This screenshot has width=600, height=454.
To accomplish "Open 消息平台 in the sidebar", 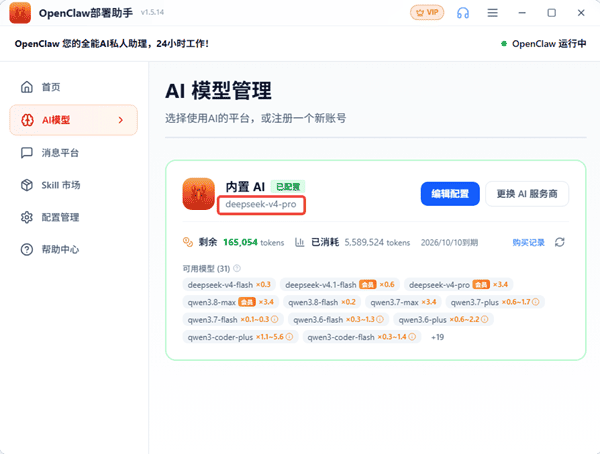I will click(x=73, y=153).
